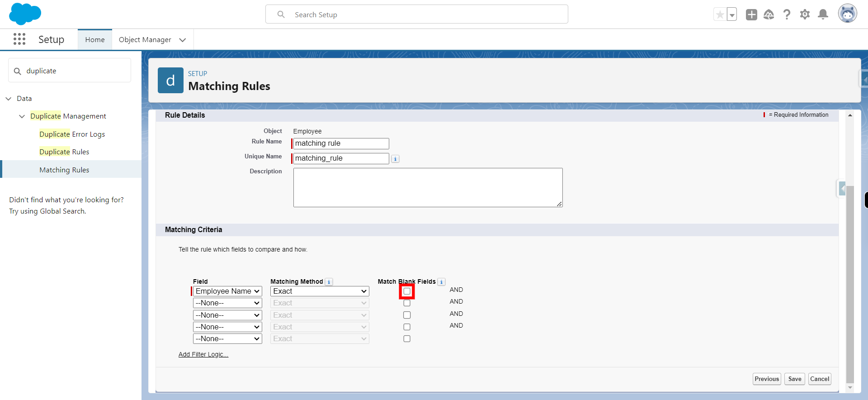Click the Save button
868x400 pixels.
[794, 379]
